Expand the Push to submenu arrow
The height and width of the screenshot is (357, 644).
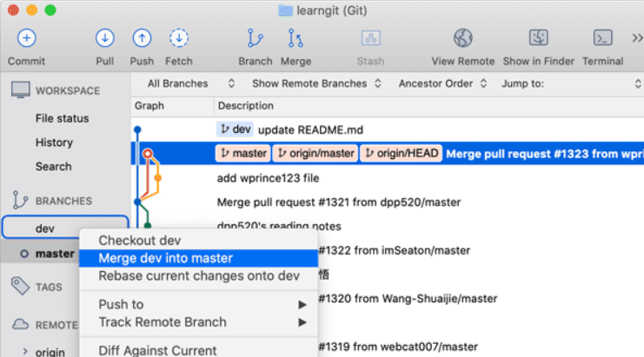tap(302, 305)
